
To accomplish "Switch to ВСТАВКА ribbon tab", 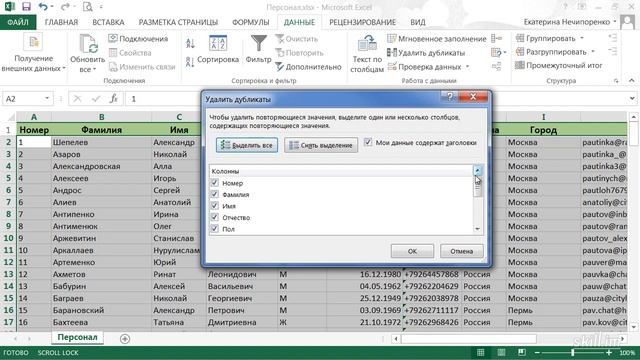I will coord(108,22).
